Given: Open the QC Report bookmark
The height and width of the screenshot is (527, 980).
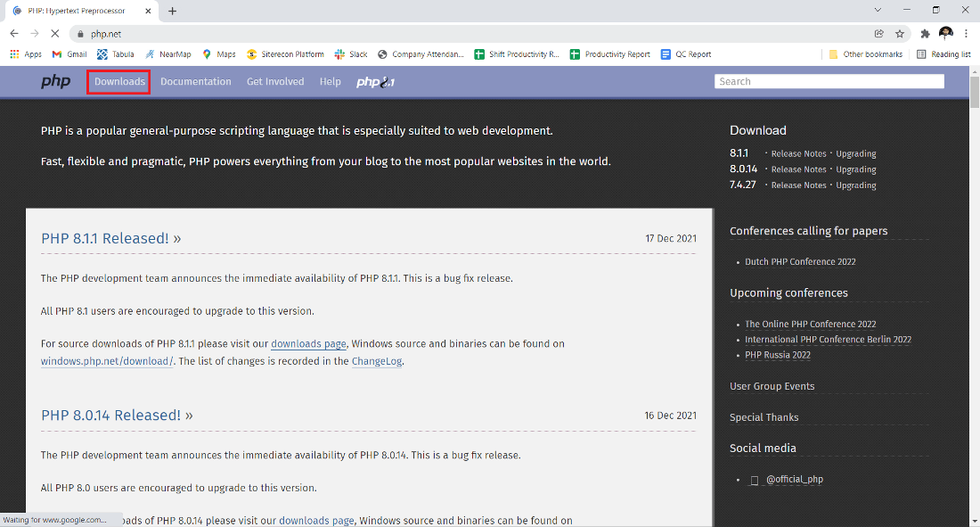Looking at the screenshot, I should (686, 54).
